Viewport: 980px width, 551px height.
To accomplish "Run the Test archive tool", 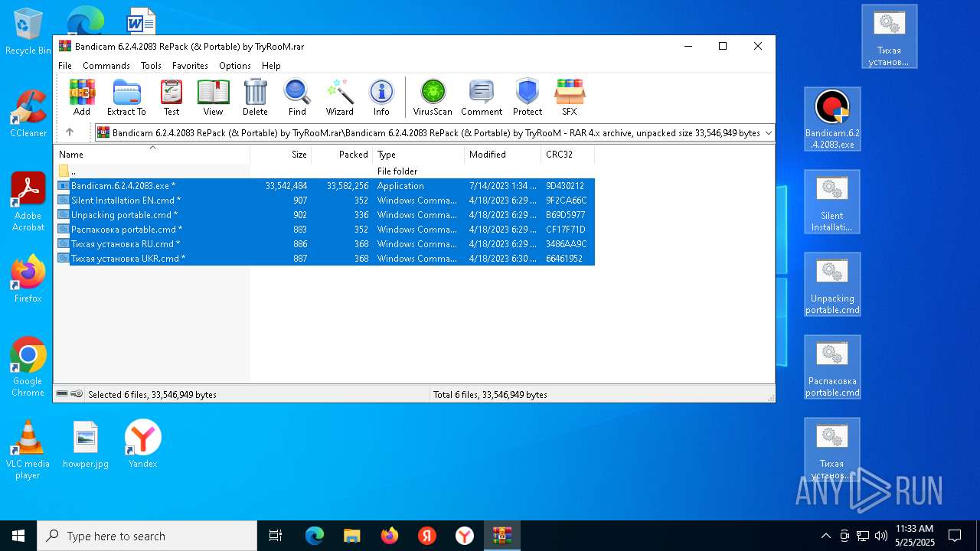I will pyautogui.click(x=171, y=97).
